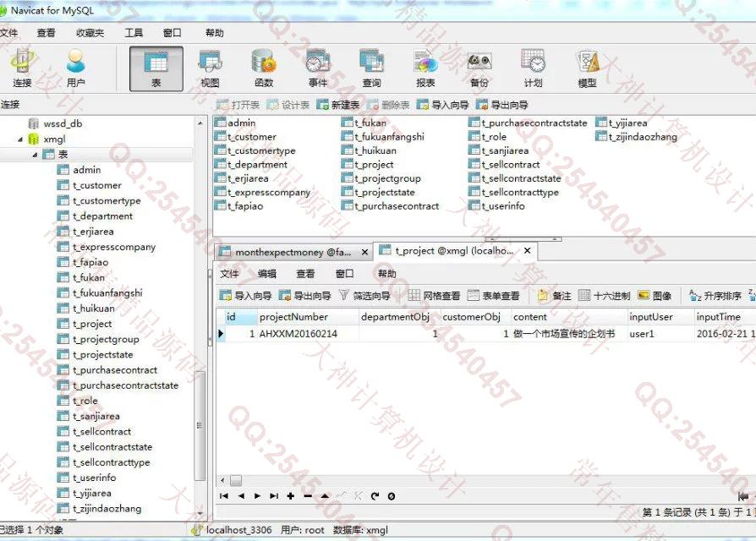This screenshot has width=756, height=541.
Task: Select t_purchasecontract in the connection tree
Action: (x=115, y=370)
